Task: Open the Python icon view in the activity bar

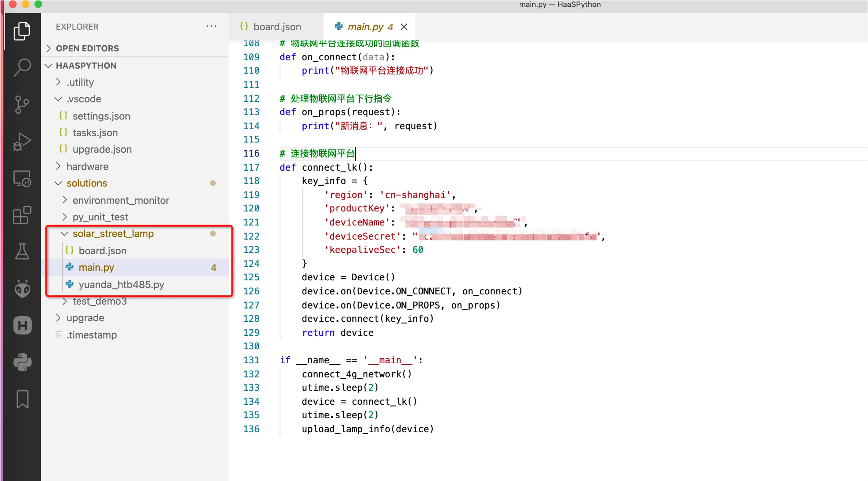Action: coord(23,362)
